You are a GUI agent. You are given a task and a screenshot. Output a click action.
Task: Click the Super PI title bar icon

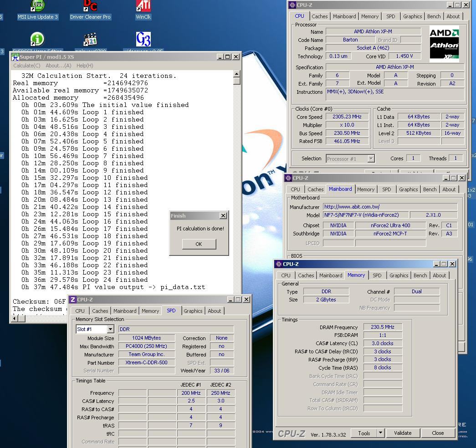coord(15,57)
